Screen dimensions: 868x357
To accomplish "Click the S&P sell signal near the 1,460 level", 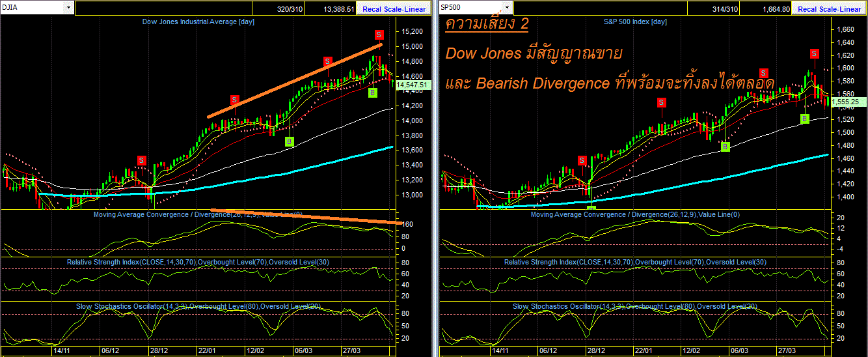I will [582, 160].
